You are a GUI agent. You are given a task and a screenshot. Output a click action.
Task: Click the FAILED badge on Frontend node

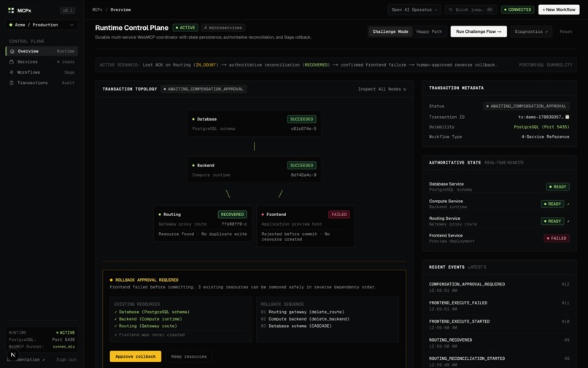pyautogui.click(x=339, y=215)
